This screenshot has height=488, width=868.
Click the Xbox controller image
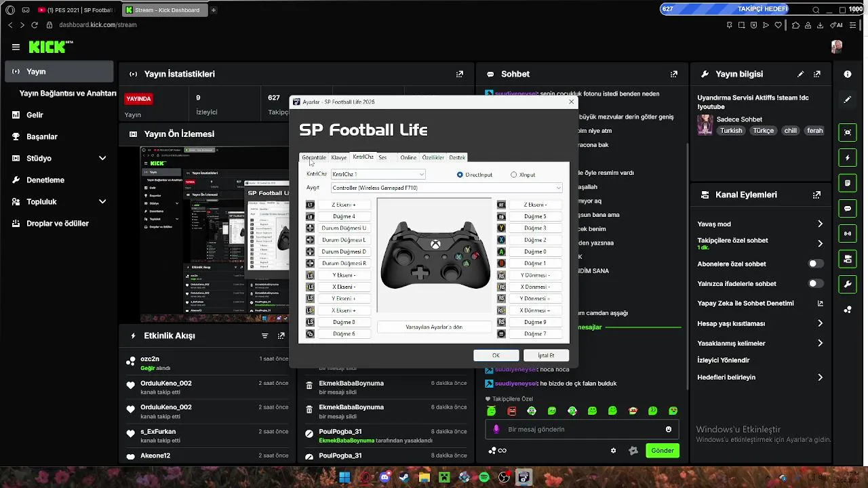(x=435, y=254)
